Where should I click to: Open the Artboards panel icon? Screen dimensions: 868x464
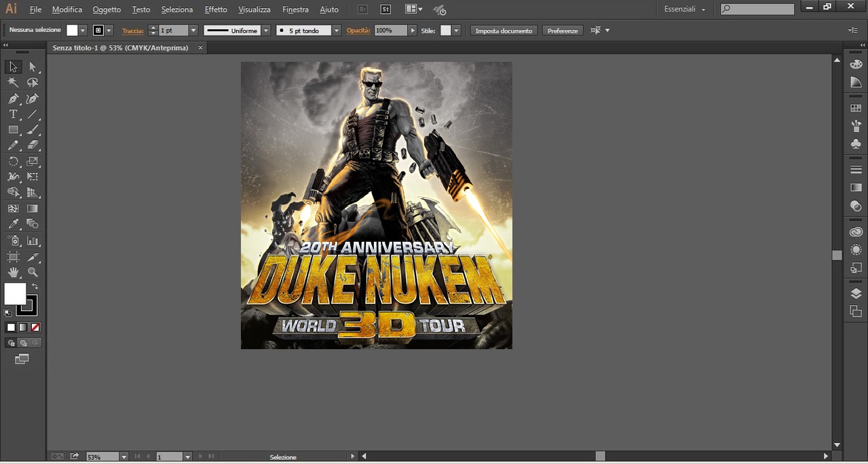click(x=856, y=311)
